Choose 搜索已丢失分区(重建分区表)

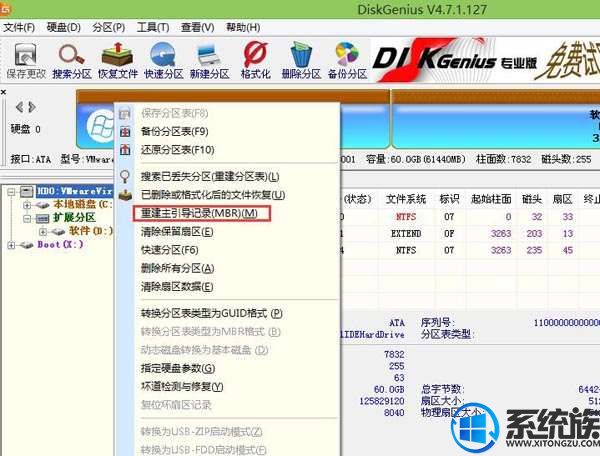210,177
